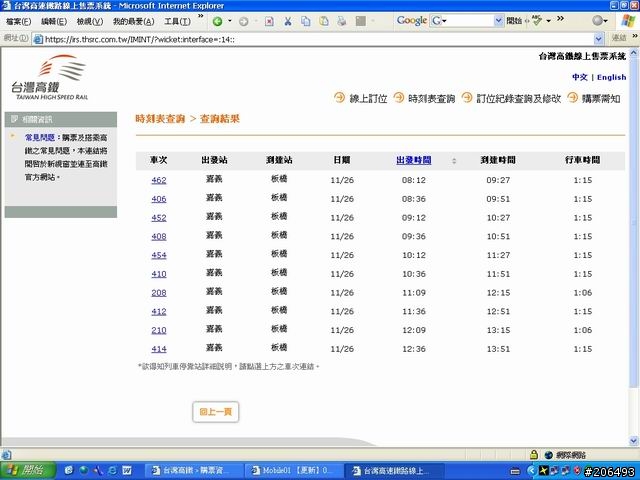Click the 回上一頁 back button

(216, 412)
